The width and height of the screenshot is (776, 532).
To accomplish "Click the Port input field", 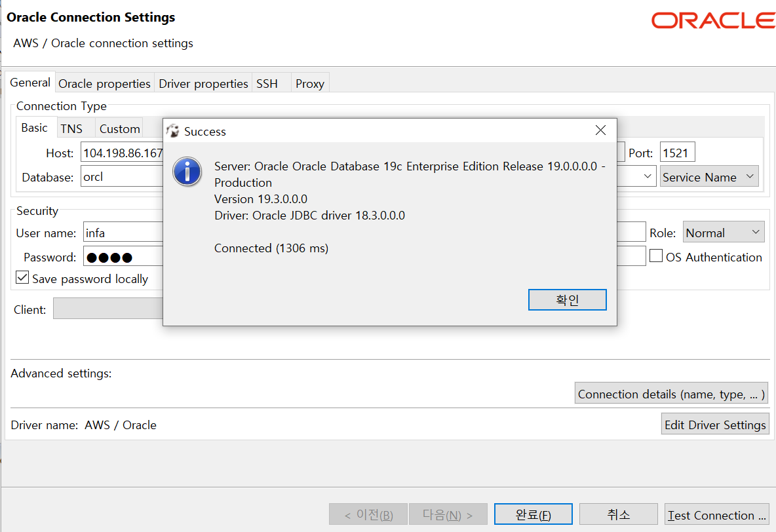I will (x=677, y=153).
